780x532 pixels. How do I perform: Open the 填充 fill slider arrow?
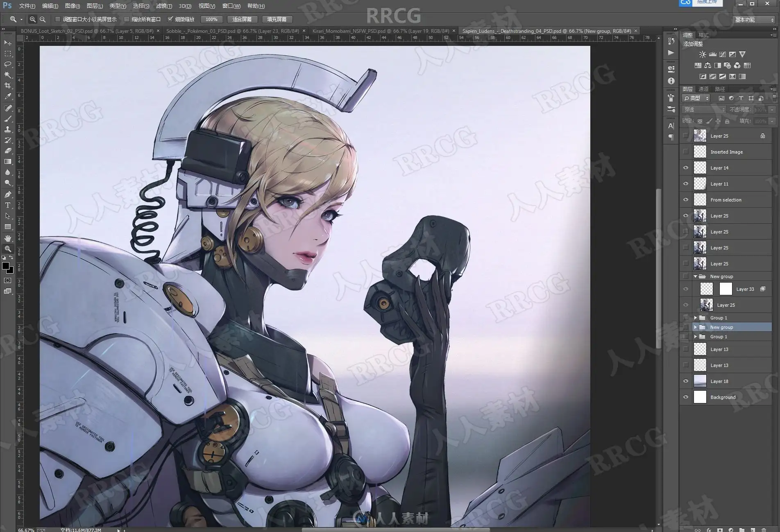772,121
